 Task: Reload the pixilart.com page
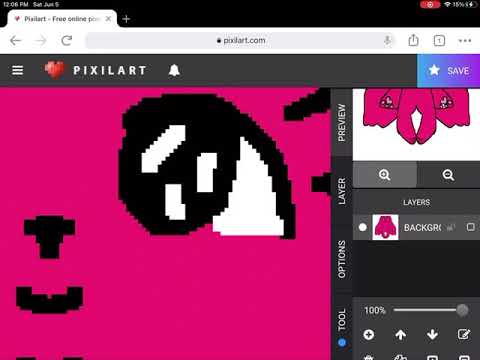tap(67, 41)
